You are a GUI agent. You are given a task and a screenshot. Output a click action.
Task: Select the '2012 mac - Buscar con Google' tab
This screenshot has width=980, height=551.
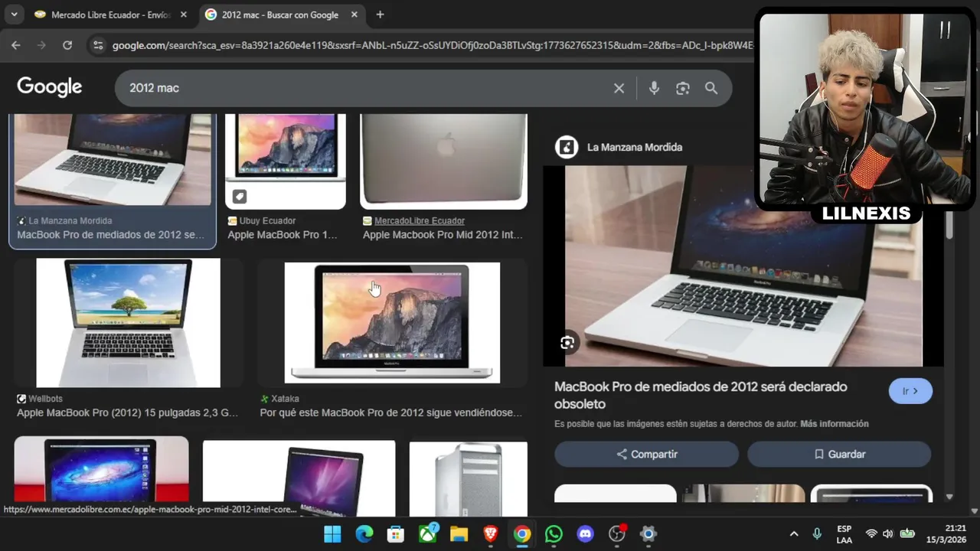279,15
